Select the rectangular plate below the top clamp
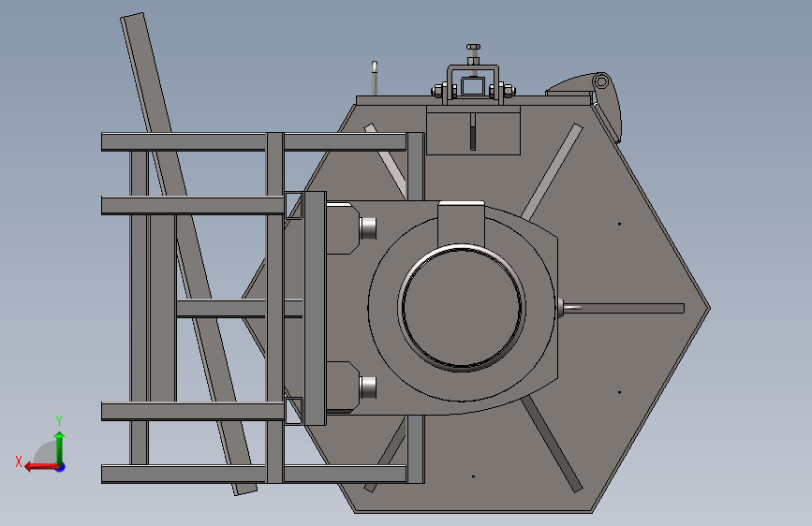 point(473,130)
